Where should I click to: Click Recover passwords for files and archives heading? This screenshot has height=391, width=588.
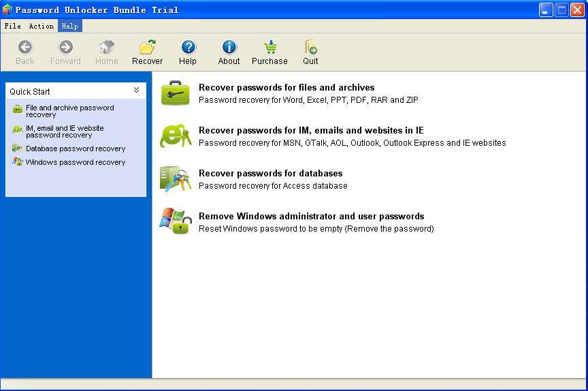click(286, 87)
